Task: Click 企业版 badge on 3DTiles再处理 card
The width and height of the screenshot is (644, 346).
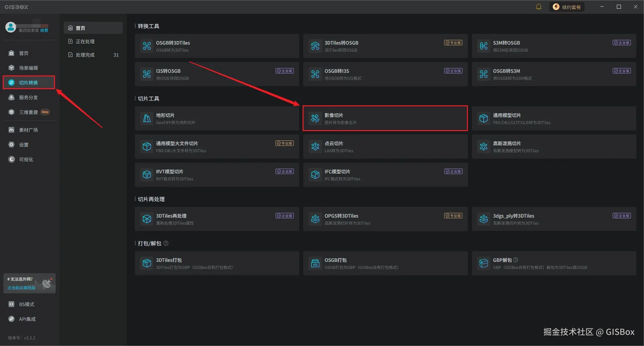Action: (285, 216)
